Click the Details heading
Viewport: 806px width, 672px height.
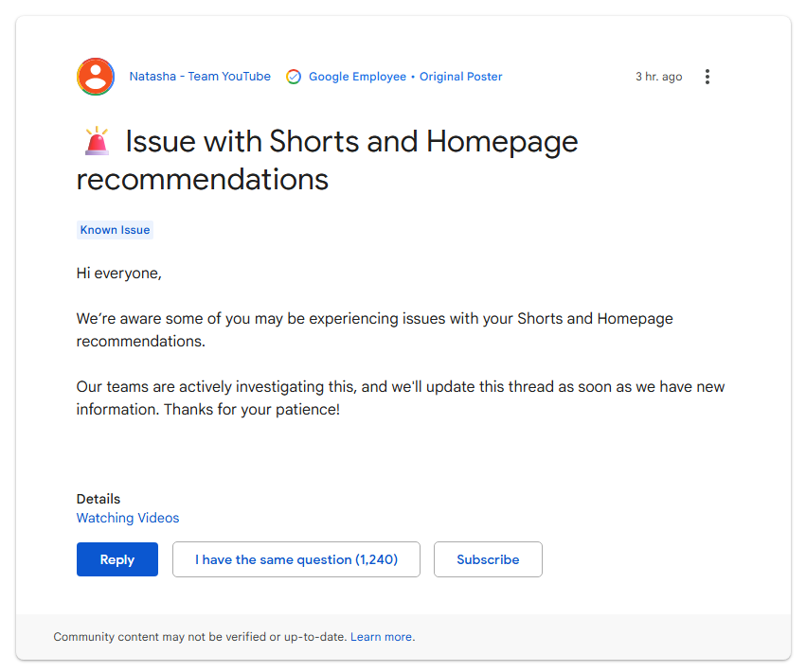99,499
